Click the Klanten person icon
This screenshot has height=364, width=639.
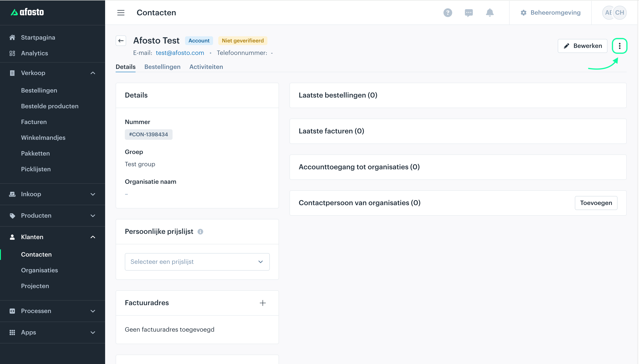coord(12,237)
